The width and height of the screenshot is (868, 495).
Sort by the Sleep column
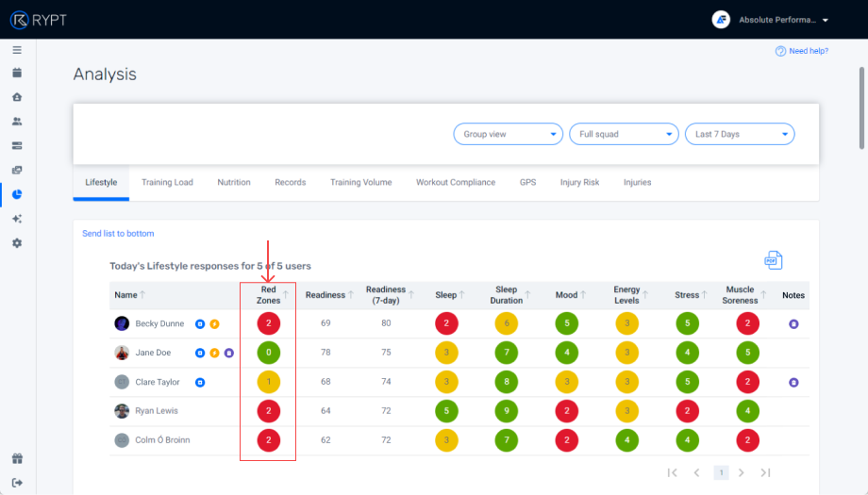(461, 295)
